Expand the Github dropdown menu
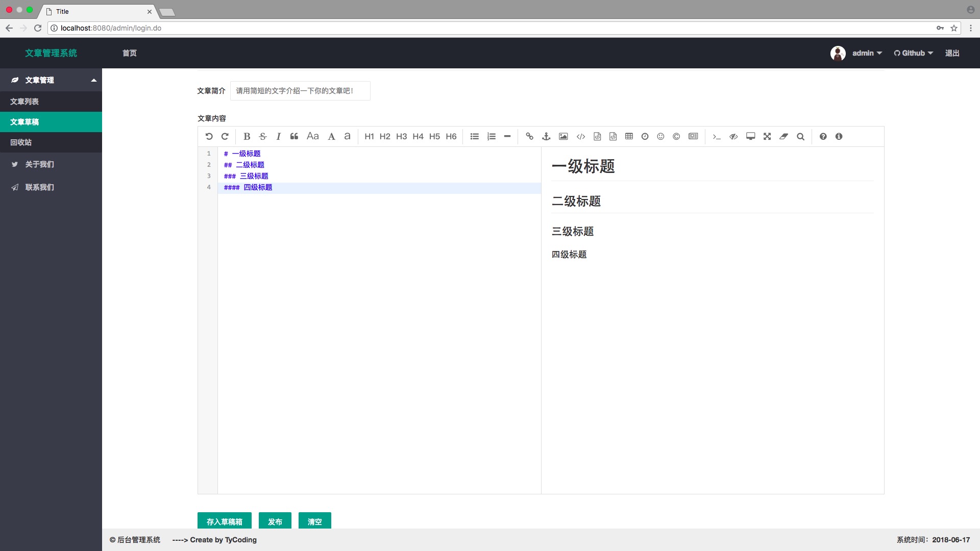The width and height of the screenshot is (980, 551). [914, 53]
